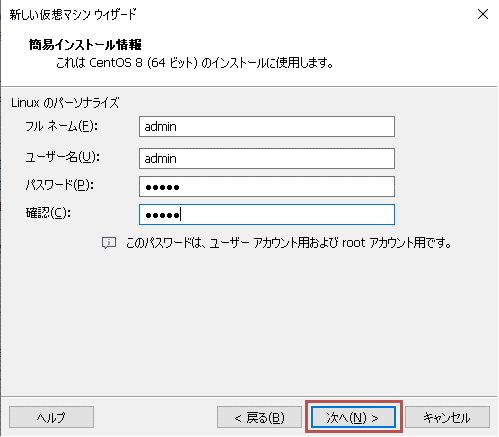The height and width of the screenshot is (437, 499).
Task: Click the root account password note text
Action: [x=289, y=243]
